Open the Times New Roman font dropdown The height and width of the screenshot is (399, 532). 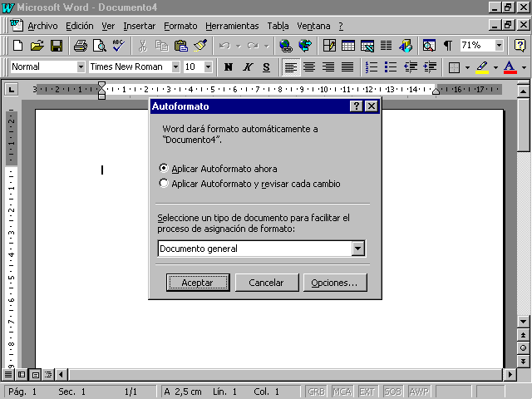point(175,66)
